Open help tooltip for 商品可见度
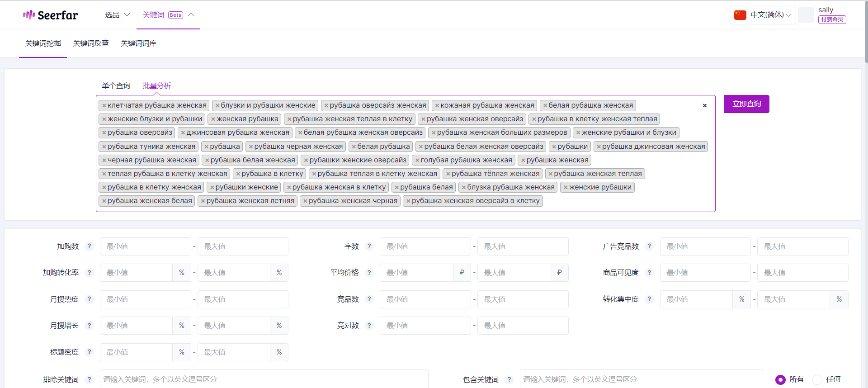This screenshot has width=868, height=388. coord(650,273)
